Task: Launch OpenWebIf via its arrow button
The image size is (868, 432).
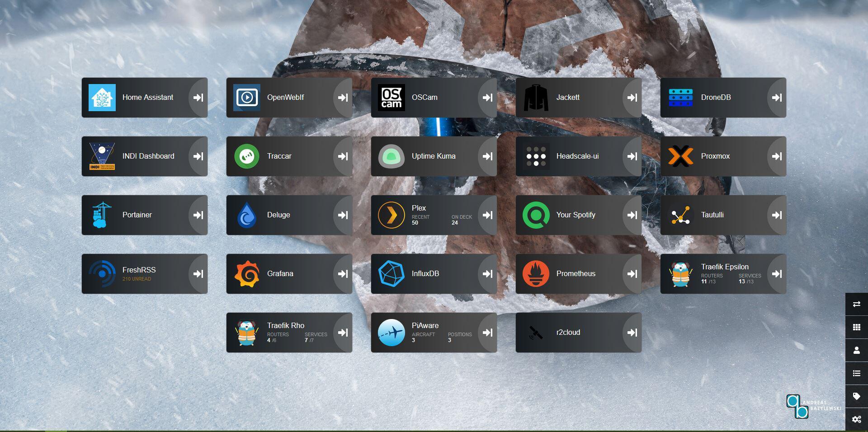Action: coord(343,98)
